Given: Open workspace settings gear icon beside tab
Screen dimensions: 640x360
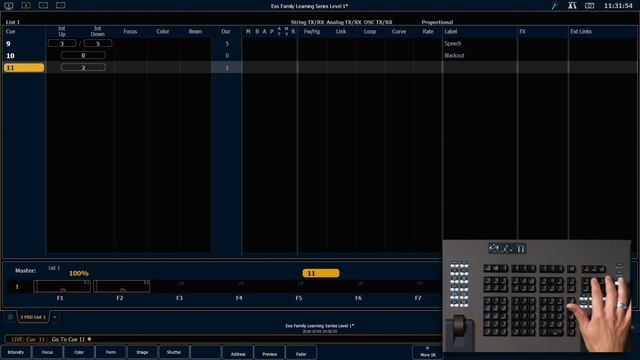Looking at the screenshot, I should [10, 317].
